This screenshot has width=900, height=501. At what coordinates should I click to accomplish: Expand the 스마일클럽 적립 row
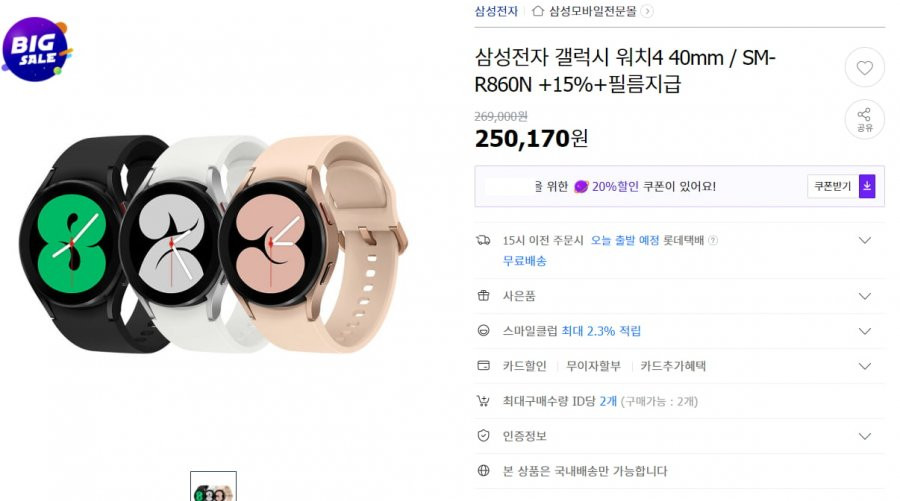pos(864,331)
